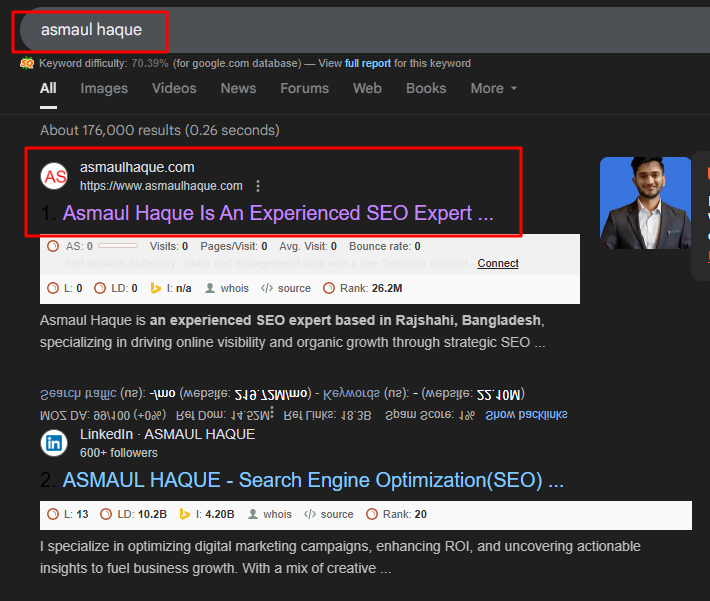Click the Show backlinks link

pyautogui.click(x=526, y=414)
